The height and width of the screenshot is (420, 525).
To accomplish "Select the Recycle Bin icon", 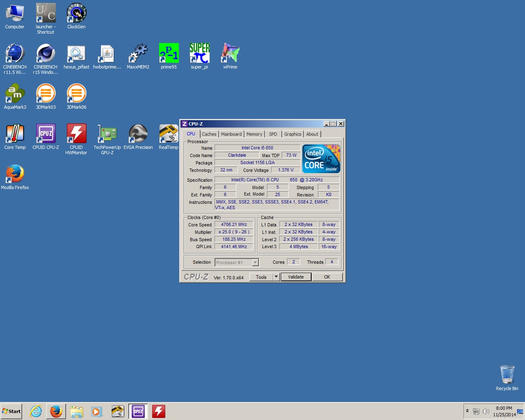I will [507, 378].
